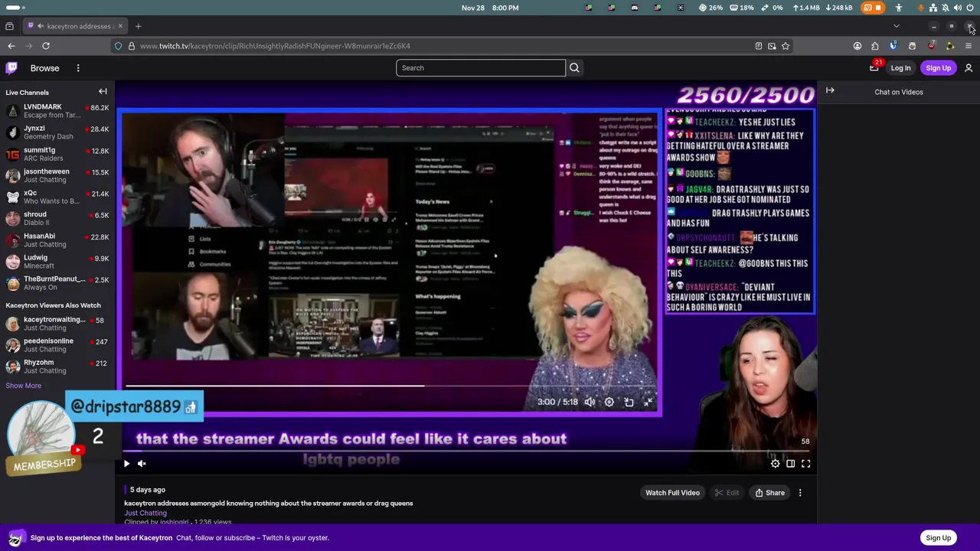The height and width of the screenshot is (551, 980).
Task: Open kaceytronwaiting channel
Action: (57, 324)
